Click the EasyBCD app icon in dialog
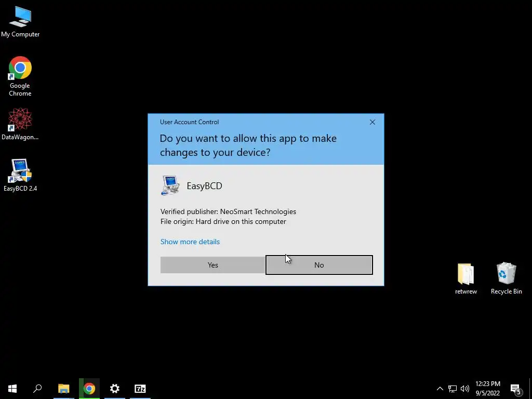This screenshot has height=399, width=532. (x=170, y=185)
